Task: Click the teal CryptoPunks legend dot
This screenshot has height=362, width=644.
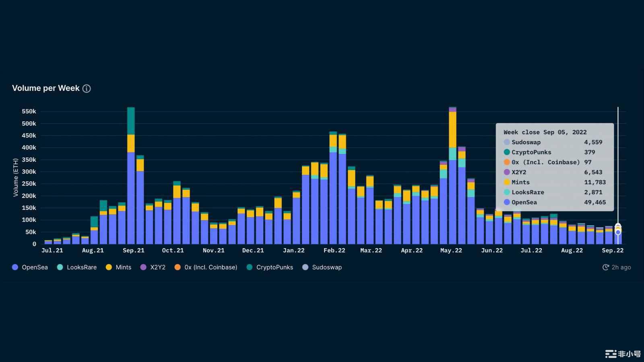Action: [x=250, y=267]
